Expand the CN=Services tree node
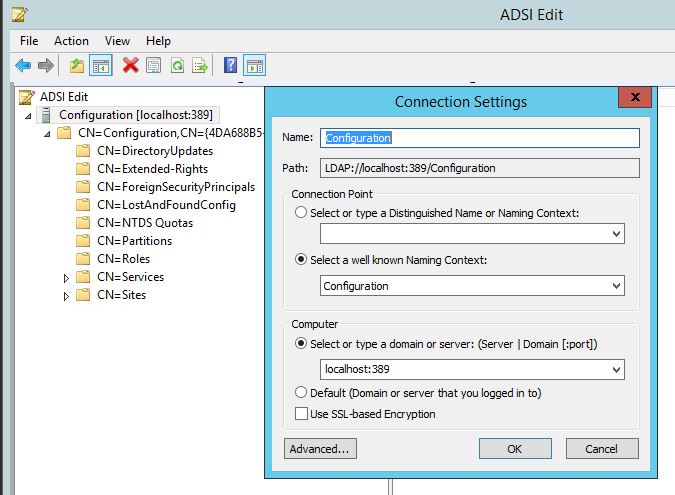675x495 pixels. (x=66, y=278)
